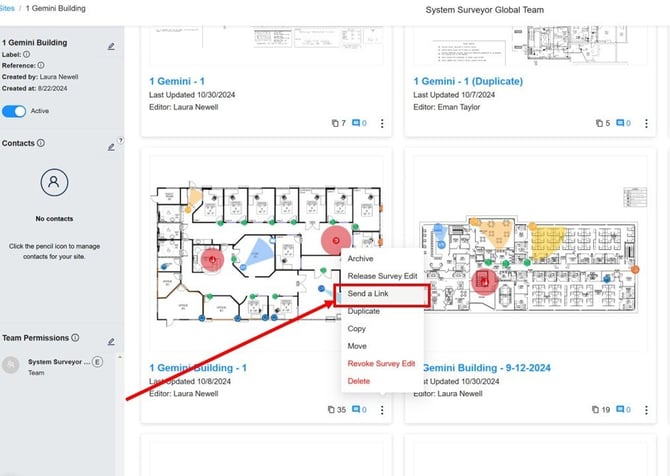Click the Reference info icon

pos(41,65)
